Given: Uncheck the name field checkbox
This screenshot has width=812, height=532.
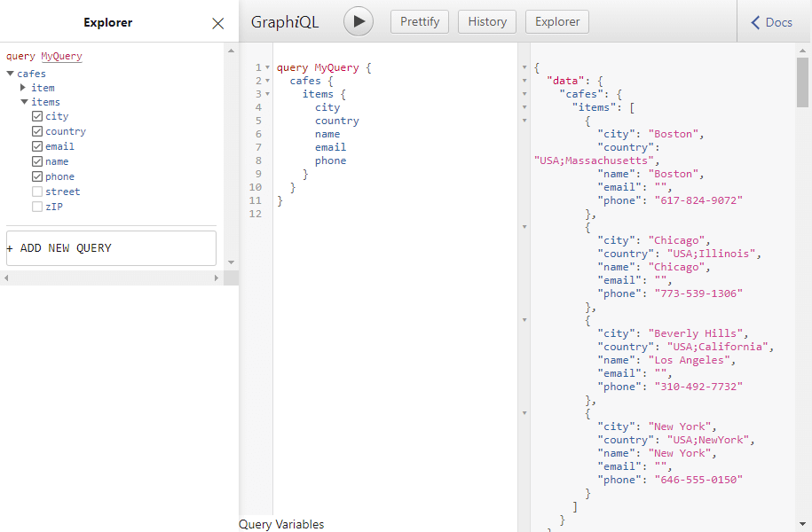Looking at the screenshot, I should pyautogui.click(x=37, y=161).
